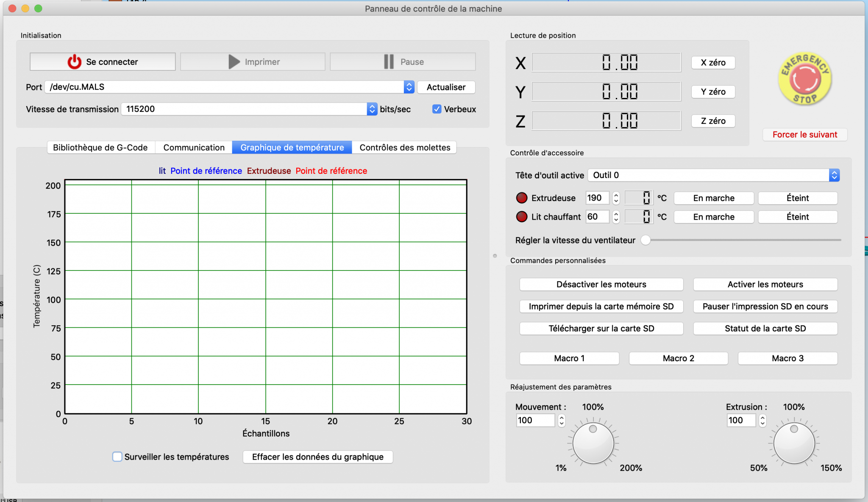The height and width of the screenshot is (502, 868).
Task: Open the Port dropdown
Action: coord(409,87)
